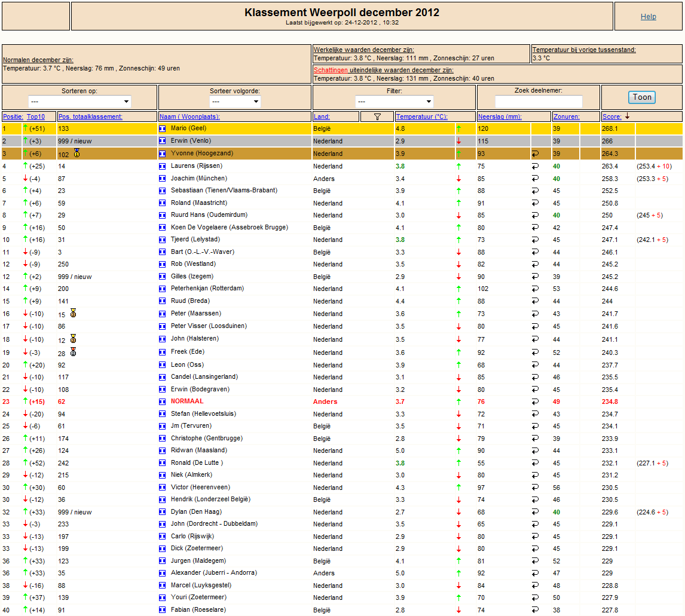Image resolution: width=685 pixels, height=616 pixels.
Task: Sort by 'Neerslag (mm)' header
Action: (500, 117)
